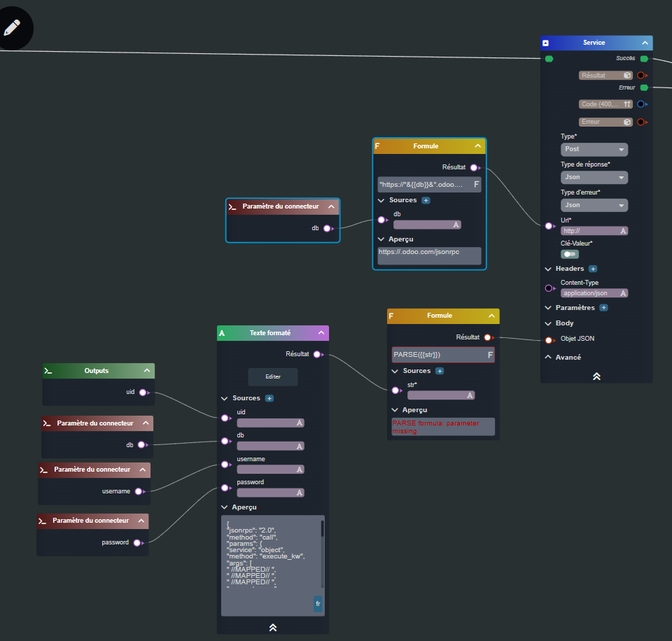Open the Type dropdown showing Post

coord(594,150)
